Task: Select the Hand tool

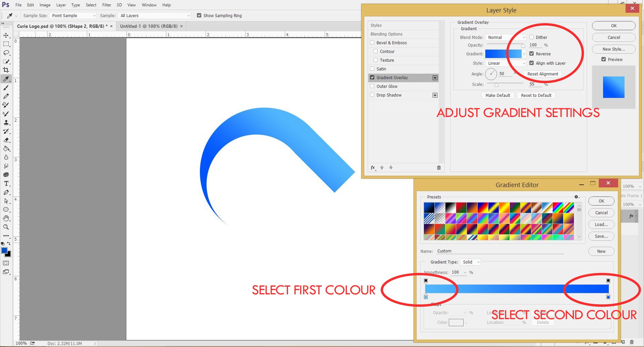Action: [x=6, y=218]
